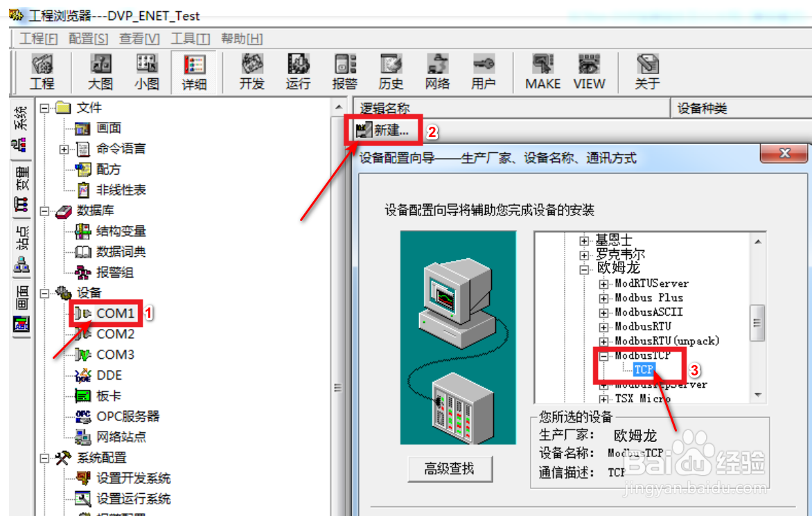
Task: Open the 用户 user settings tool
Action: (484, 72)
